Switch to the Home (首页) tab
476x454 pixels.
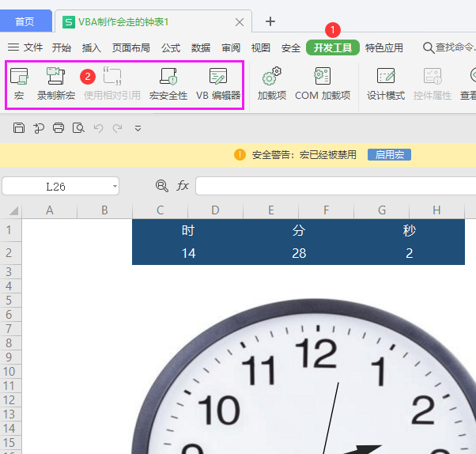[25, 21]
